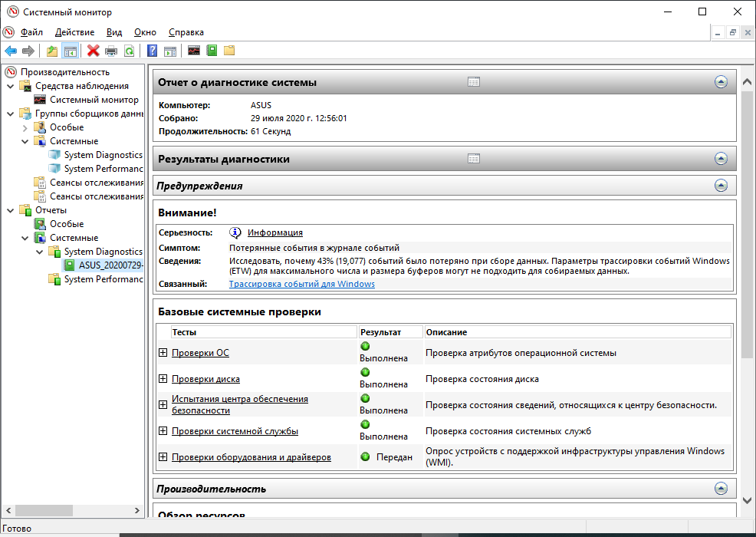Expand 'Особые' under data collector sets
The image size is (756, 537).
coord(25,128)
